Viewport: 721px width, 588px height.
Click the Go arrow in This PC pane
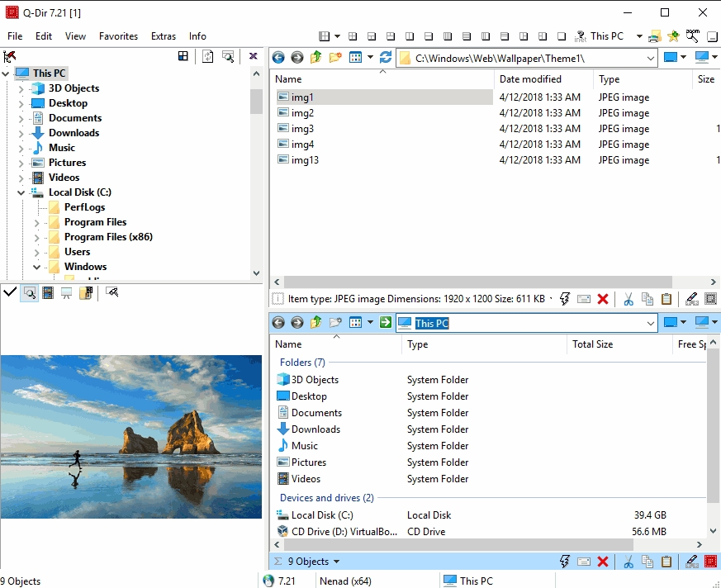coord(386,322)
